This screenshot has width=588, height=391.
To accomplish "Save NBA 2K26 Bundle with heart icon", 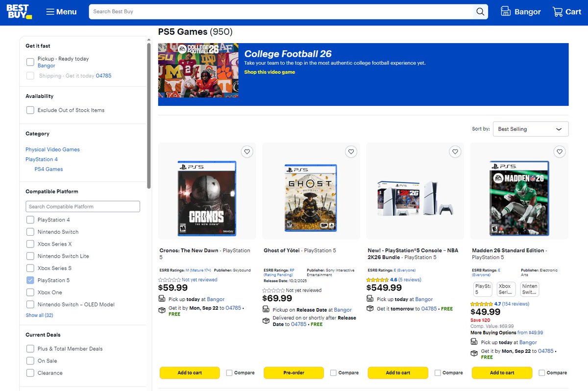I will click(455, 152).
